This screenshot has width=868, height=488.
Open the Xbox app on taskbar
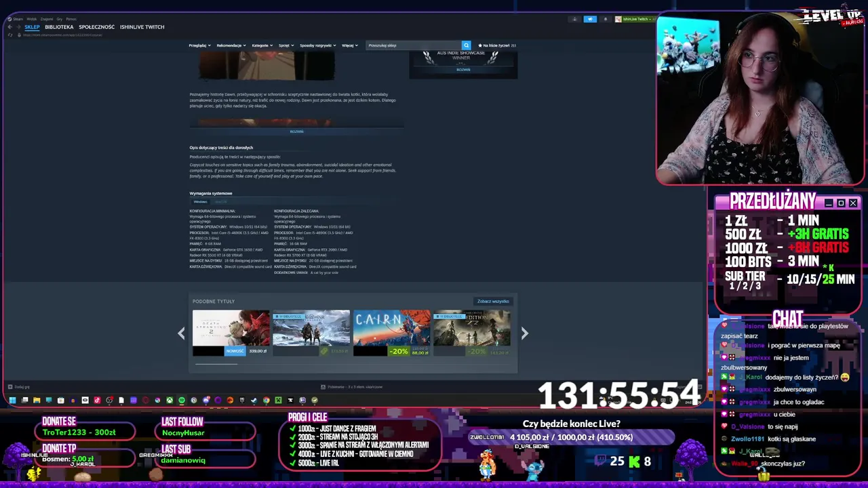click(170, 400)
